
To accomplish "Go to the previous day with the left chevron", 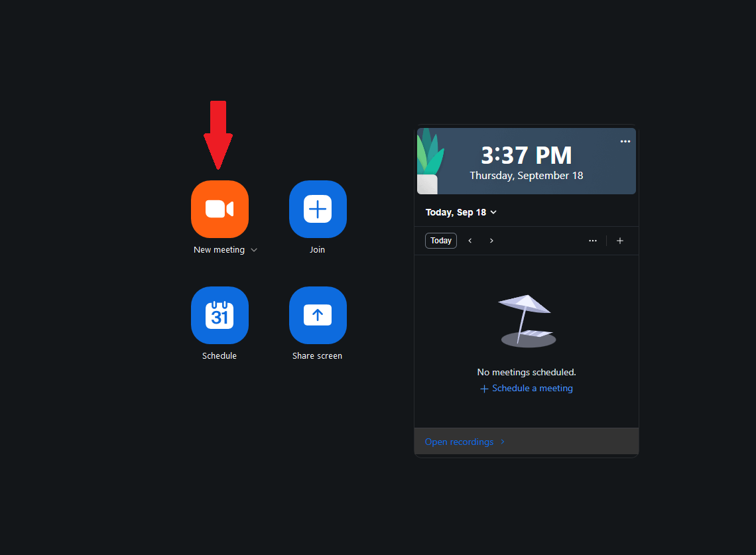I will coord(470,240).
